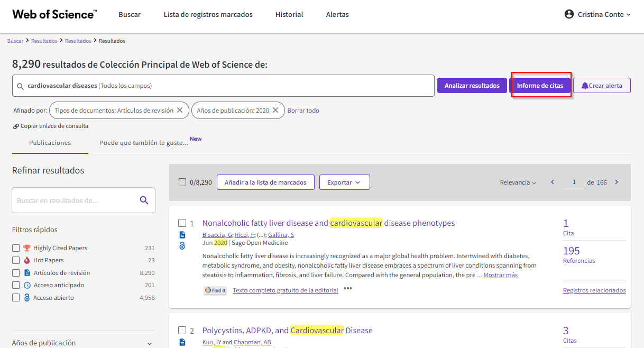Click author link Kuo, IY
Viewport: 644px width, 348px height.
[x=211, y=342]
